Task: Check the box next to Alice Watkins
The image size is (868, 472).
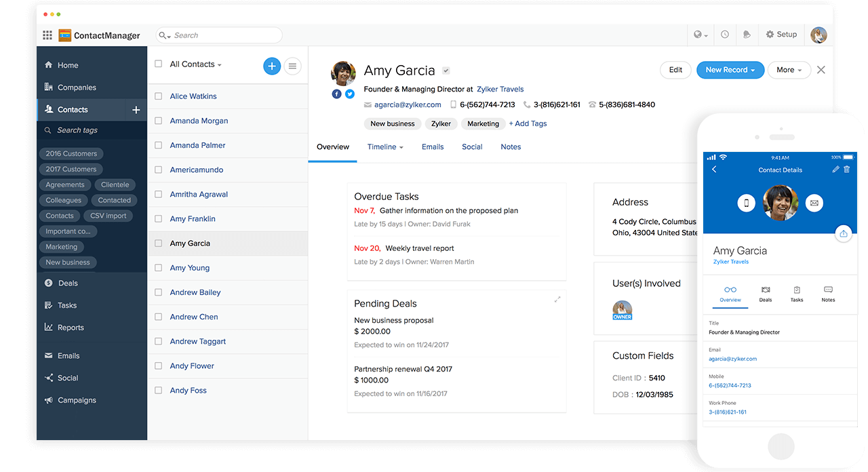Action: [158, 96]
